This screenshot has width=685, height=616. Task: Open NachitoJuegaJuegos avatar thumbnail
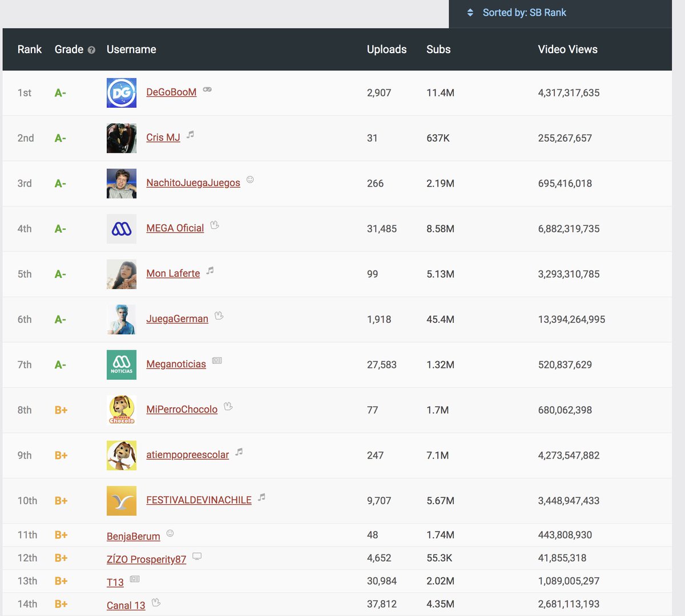click(122, 184)
